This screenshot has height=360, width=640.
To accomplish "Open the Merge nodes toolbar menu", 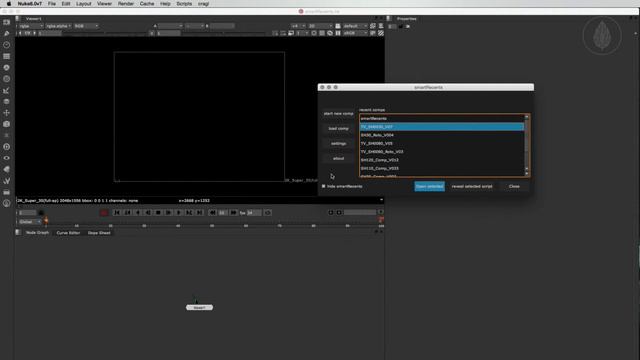I will [x=7, y=101].
